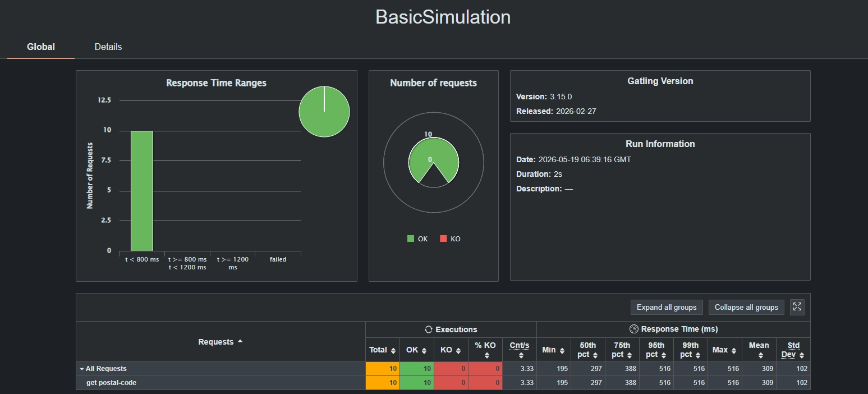Toggle the KO series in chart legend
Image resolution: width=868 pixels, height=394 pixels.
coord(450,239)
